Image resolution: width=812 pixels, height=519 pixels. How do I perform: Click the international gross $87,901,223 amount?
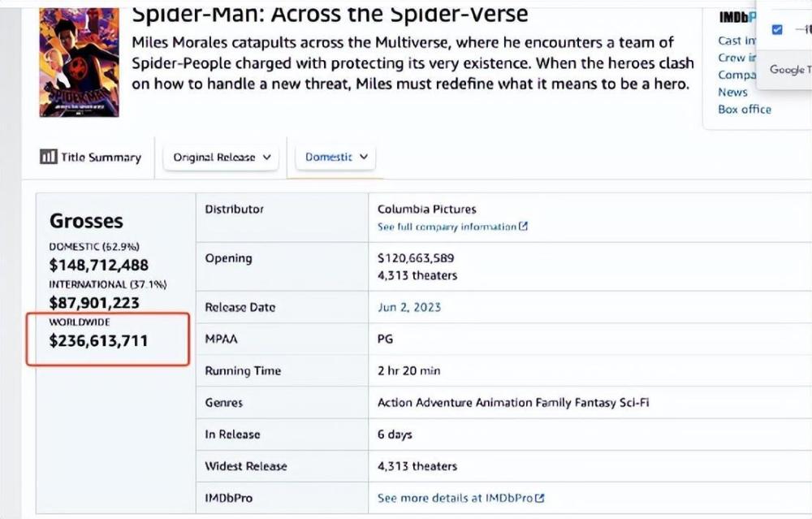[94, 303]
